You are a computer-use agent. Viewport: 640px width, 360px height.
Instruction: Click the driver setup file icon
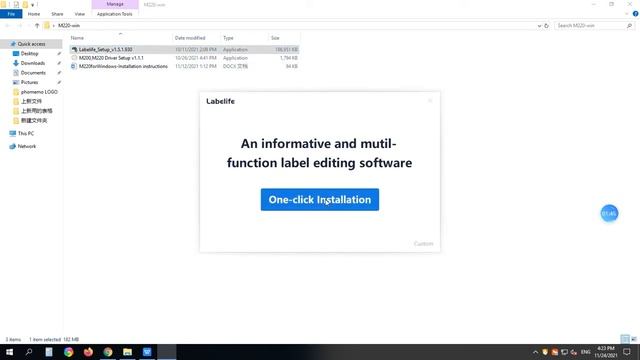(74, 58)
